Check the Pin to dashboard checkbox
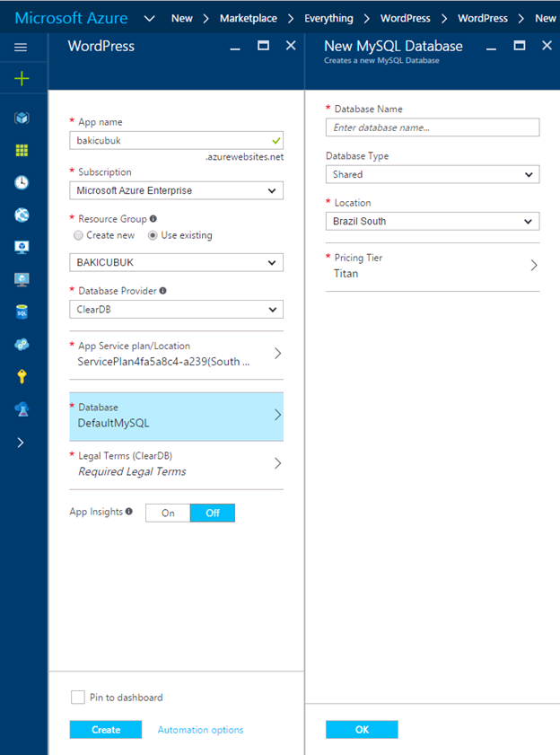This screenshot has height=755, width=560. tap(77, 698)
